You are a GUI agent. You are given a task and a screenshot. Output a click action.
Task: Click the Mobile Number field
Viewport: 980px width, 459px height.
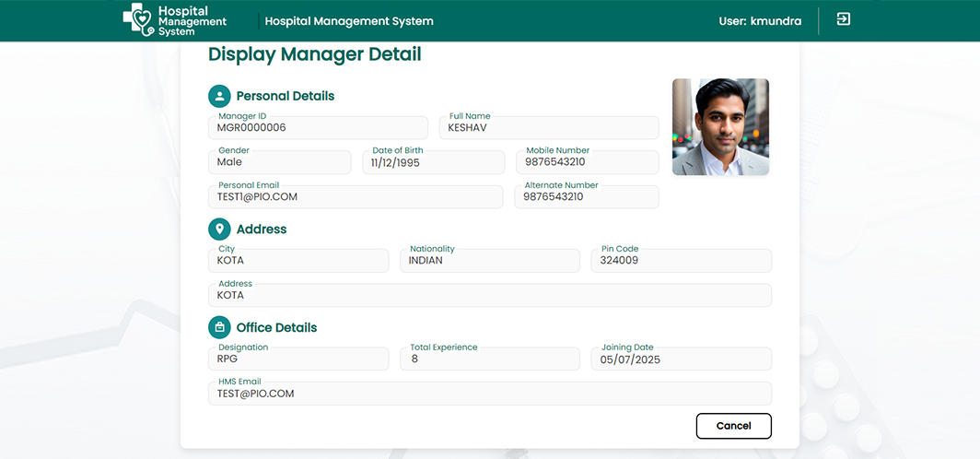tap(588, 162)
